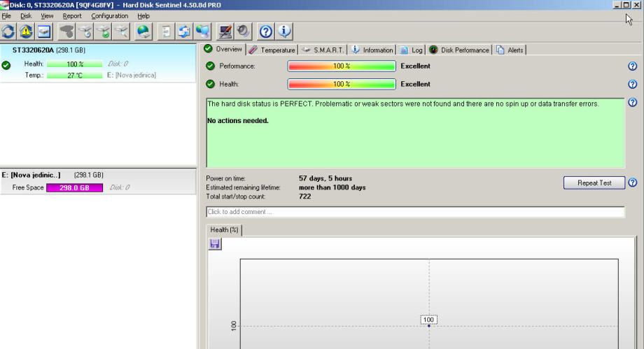This screenshot has width=644, height=349.
Task: Select the ST3320620A disk entry
Action: point(98,63)
